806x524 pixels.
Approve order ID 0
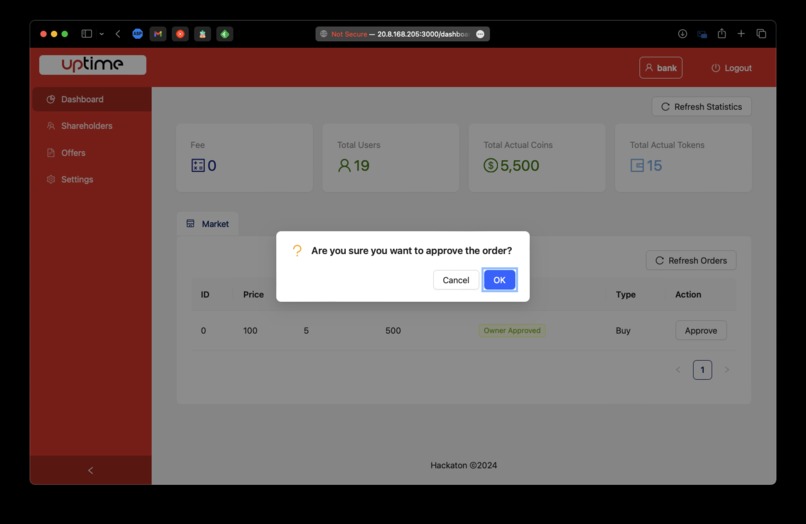pos(701,330)
